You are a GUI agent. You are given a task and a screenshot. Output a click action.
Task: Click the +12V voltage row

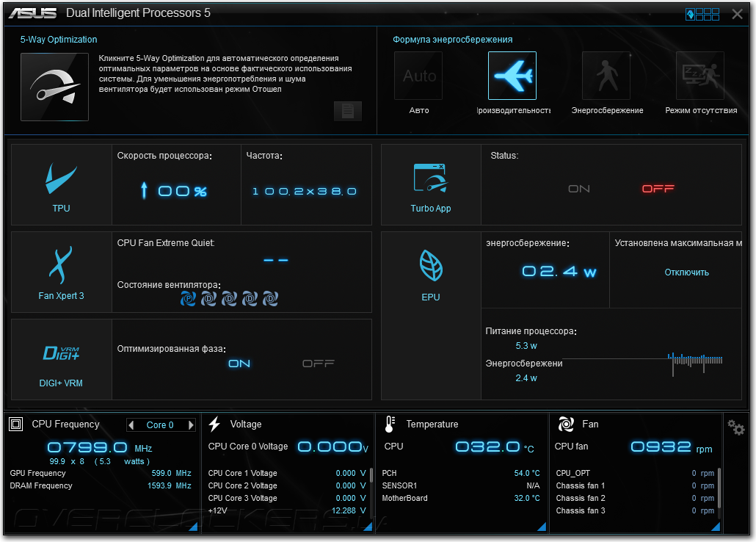pos(287,510)
